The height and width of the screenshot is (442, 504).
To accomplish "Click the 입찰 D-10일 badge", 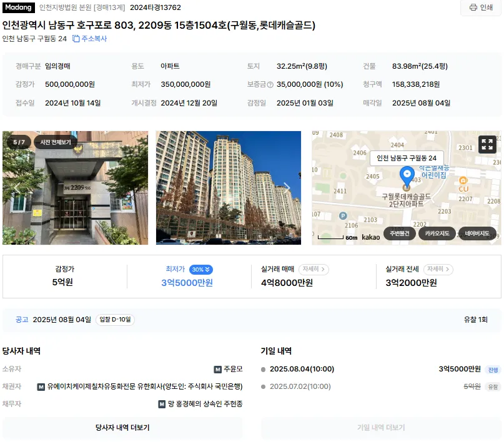I will coord(115,320).
